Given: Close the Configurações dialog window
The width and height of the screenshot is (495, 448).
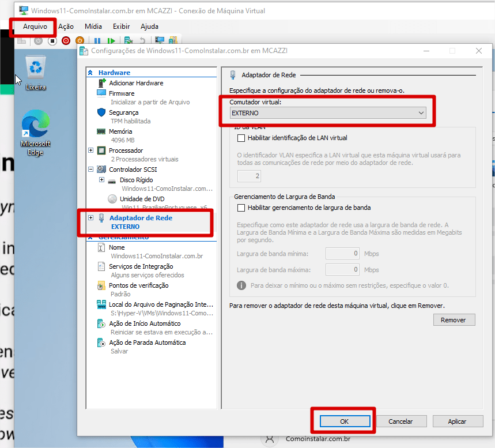Looking at the screenshot, I should coord(479,51).
